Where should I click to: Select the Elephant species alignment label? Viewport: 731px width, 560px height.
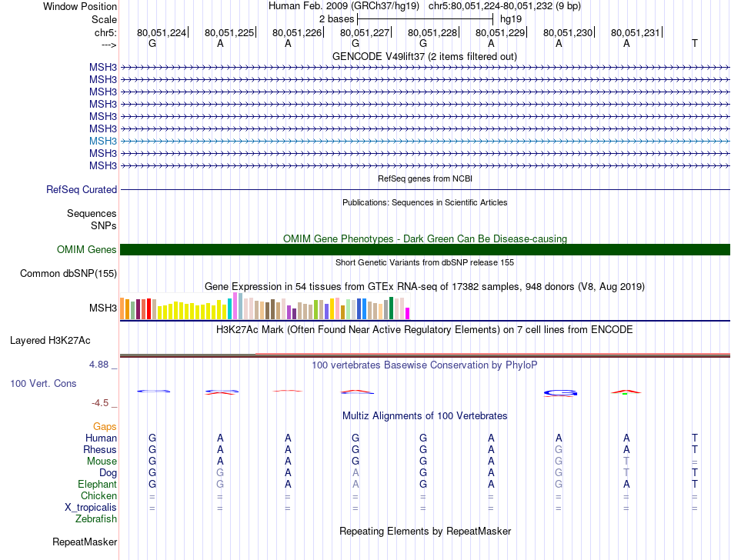[97, 485]
